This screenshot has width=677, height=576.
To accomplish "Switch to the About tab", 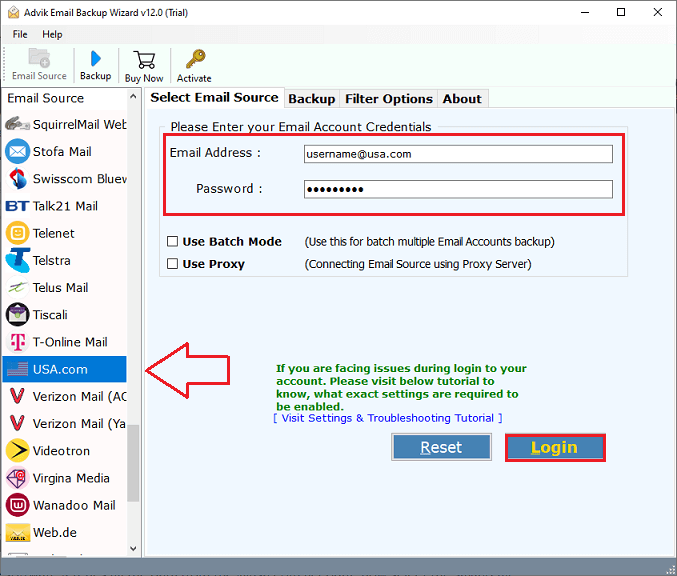I will point(462,99).
